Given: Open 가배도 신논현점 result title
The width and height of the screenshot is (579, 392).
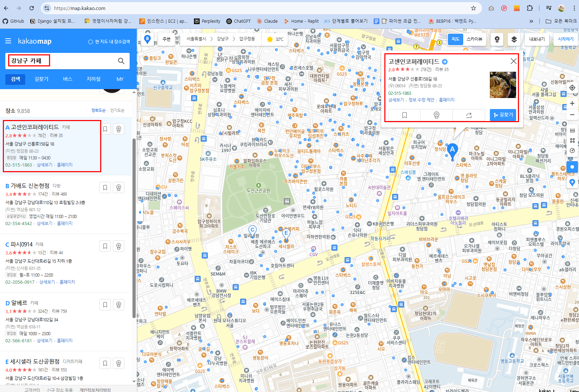Looking at the screenshot, I should pyautogui.click(x=30, y=186).
